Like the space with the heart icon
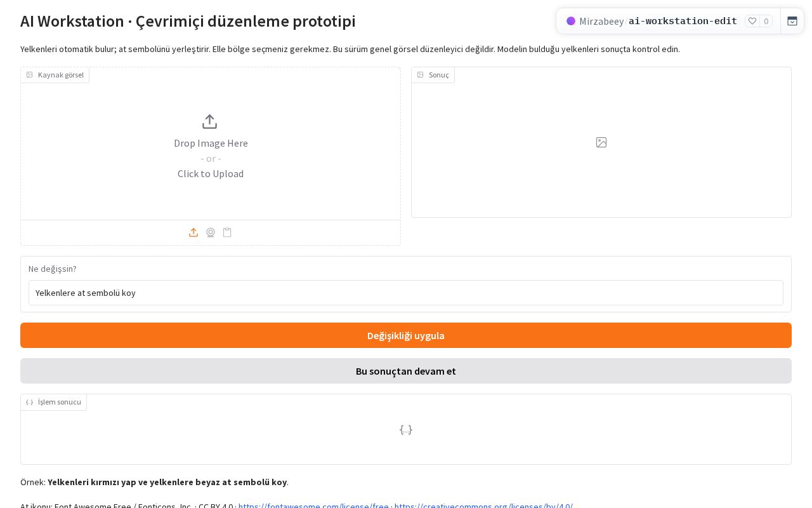 pyautogui.click(x=752, y=21)
